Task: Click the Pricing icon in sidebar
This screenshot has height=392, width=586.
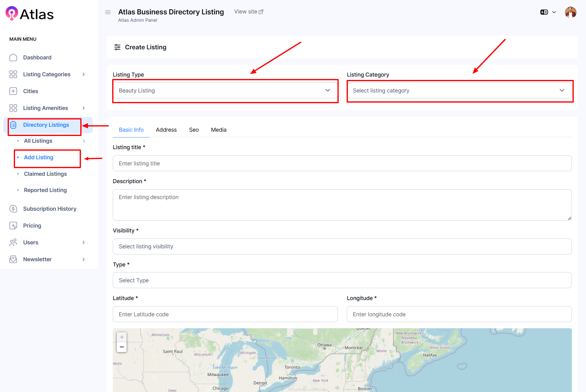Action: click(13, 226)
